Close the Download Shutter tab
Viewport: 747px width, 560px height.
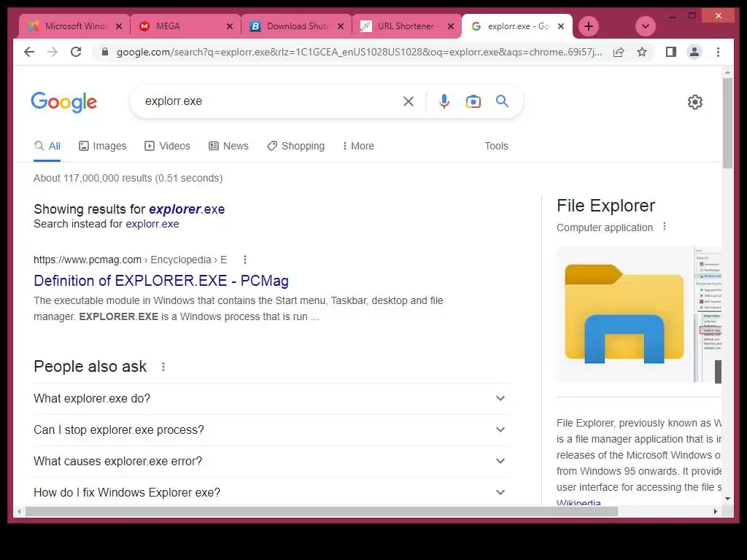341,26
